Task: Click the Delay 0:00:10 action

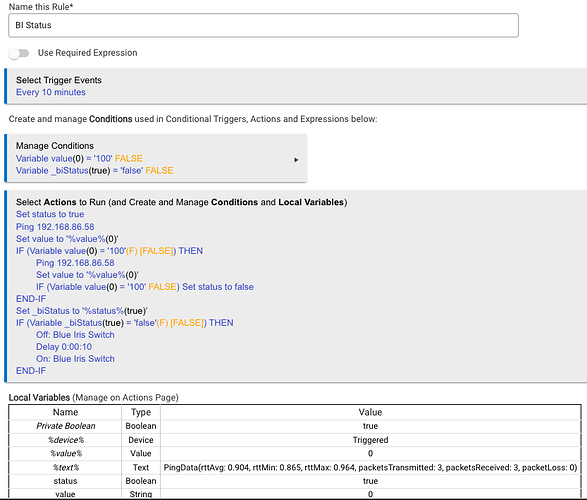Action: [x=64, y=347]
